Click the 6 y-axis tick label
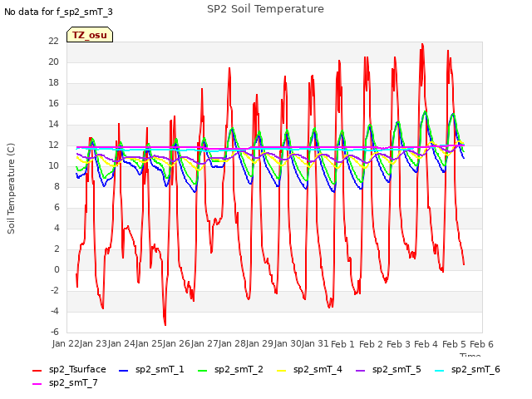 [x=57, y=207]
